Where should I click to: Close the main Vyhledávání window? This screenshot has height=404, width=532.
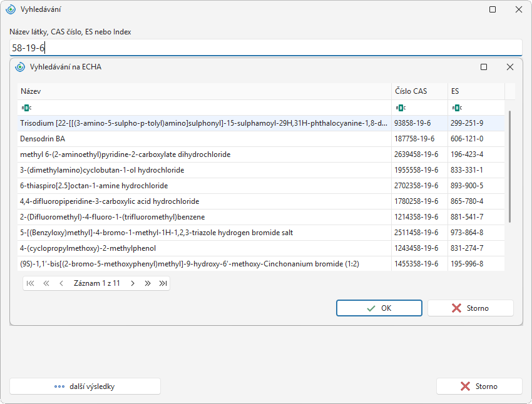coord(519,9)
